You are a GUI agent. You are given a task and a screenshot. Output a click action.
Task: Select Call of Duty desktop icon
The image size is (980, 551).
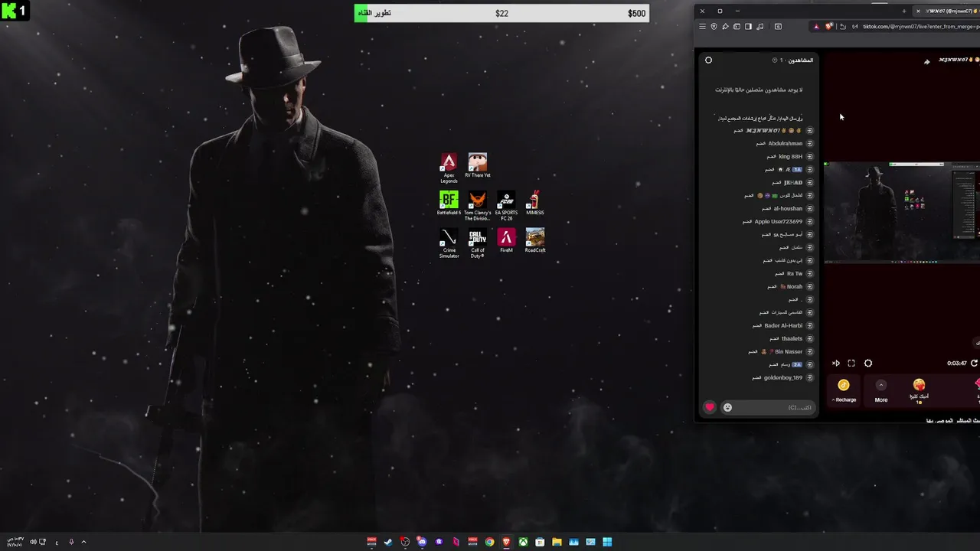[x=478, y=243]
